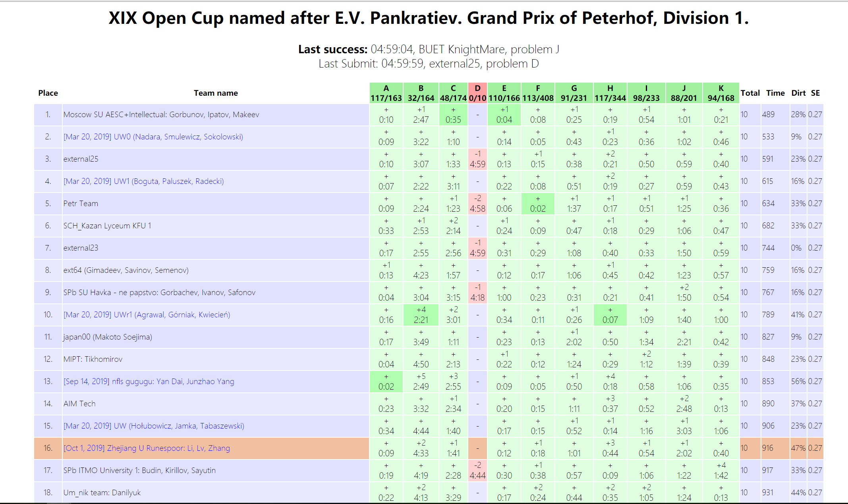Click external25's problem D cell showing 4:59

point(477,159)
